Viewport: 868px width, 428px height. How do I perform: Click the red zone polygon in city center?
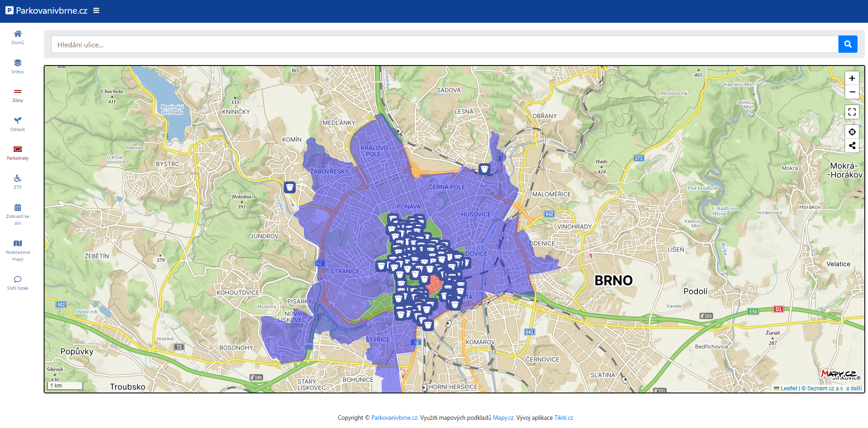(x=434, y=286)
